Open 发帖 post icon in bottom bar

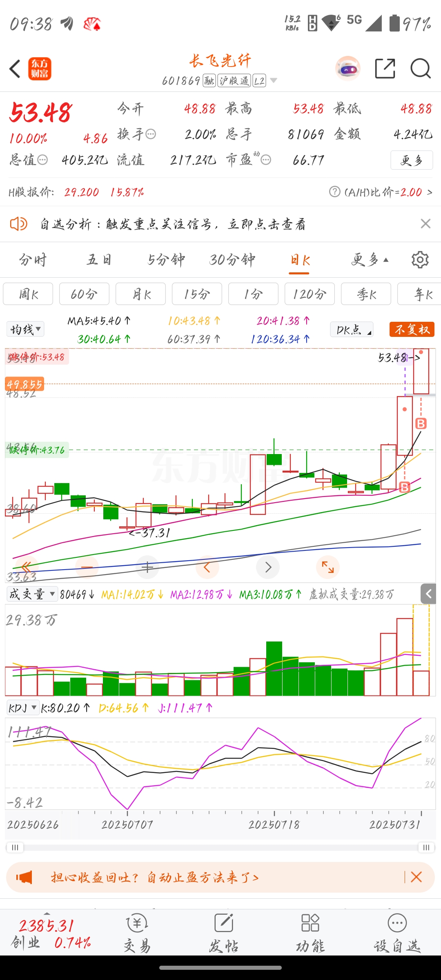click(x=224, y=933)
